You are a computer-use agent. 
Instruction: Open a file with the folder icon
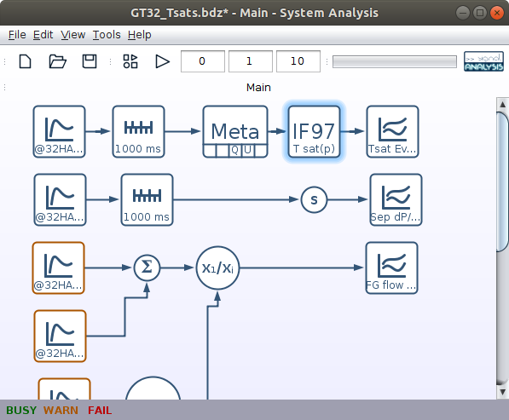(57, 61)
